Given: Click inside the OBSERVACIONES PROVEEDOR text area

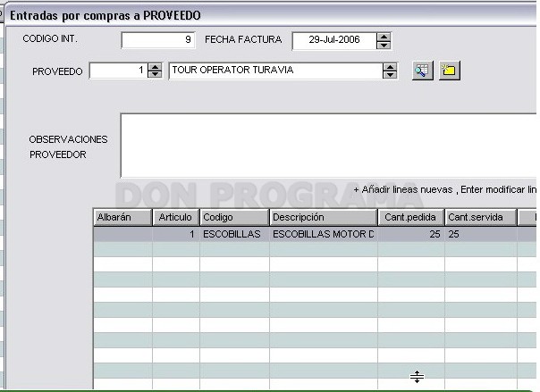Looking at the screenshot, I should [x=328, y=146].
